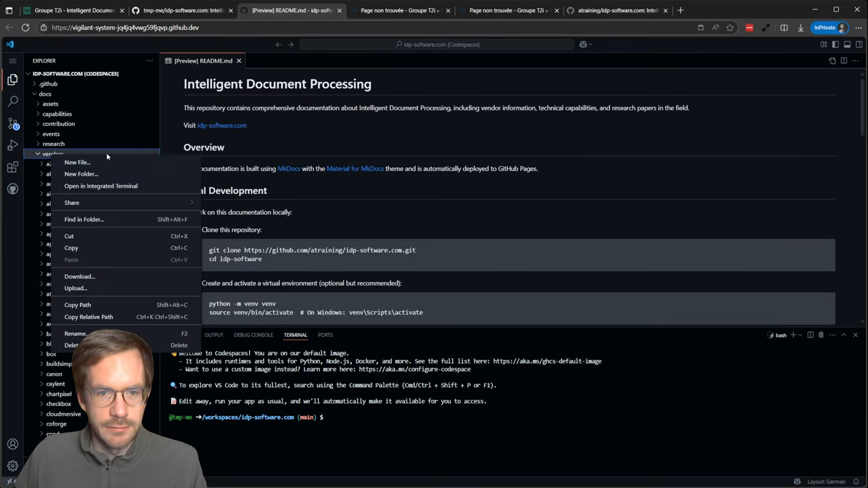
Task: Open the Run and Debug view icon
Action: (x=12, y=145)
